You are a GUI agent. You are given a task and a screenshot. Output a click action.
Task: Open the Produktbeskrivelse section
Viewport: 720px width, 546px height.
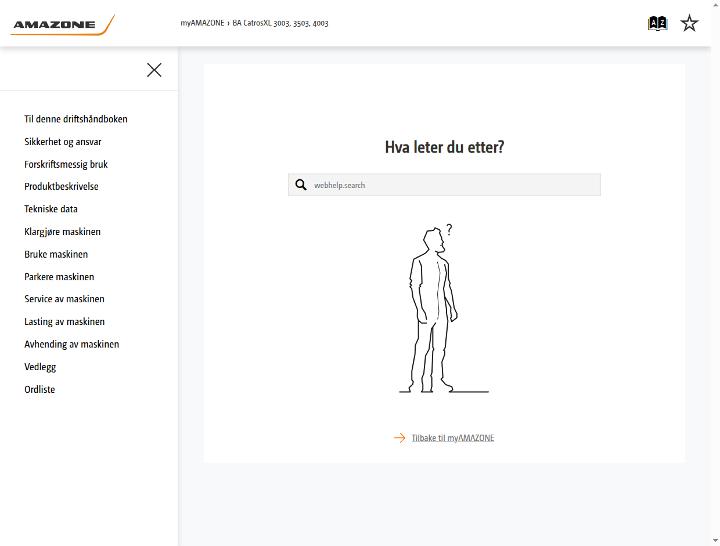[61, 186]
